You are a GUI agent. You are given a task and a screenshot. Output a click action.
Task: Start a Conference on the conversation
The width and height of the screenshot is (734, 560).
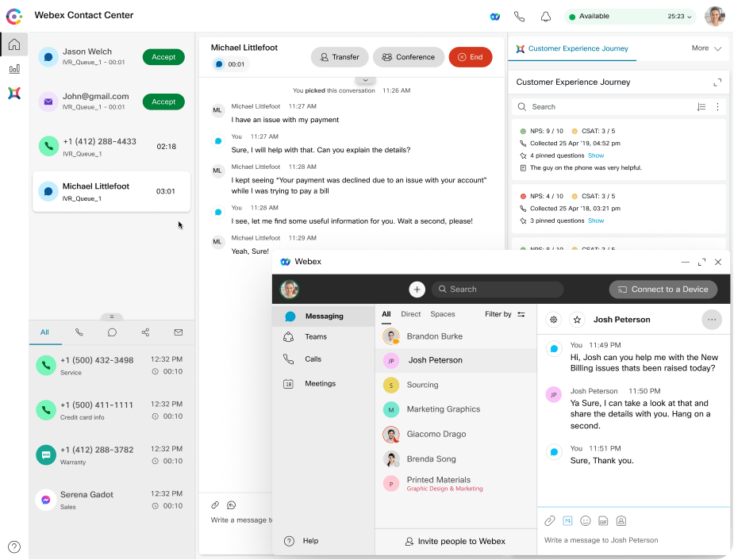[x=408, y=57]
